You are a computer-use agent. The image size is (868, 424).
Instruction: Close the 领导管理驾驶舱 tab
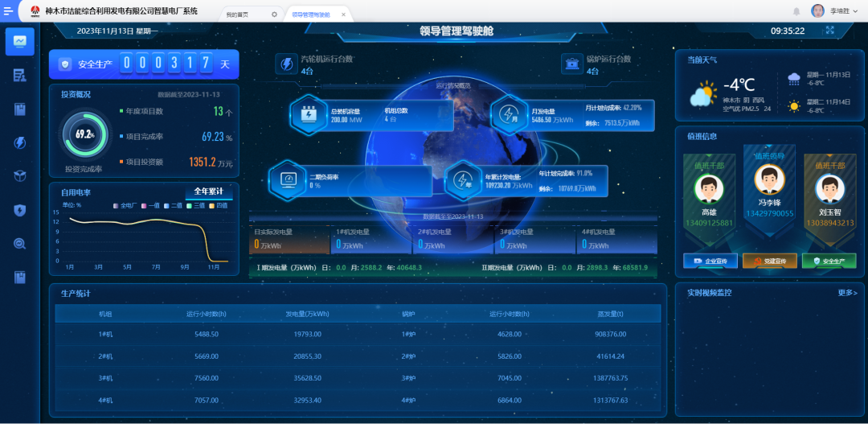click(x=344, y=14)
